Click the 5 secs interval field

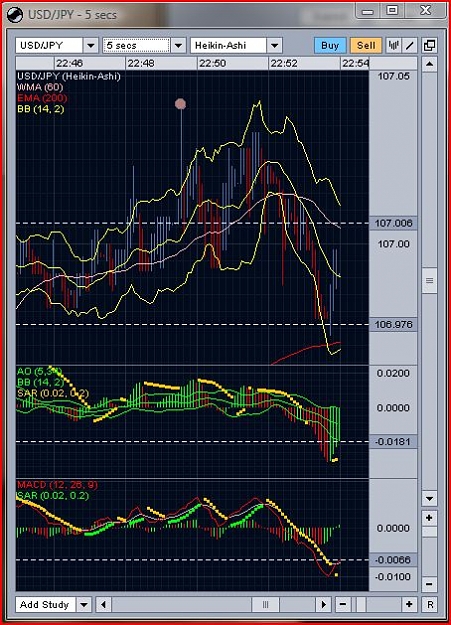pos(136,45)
